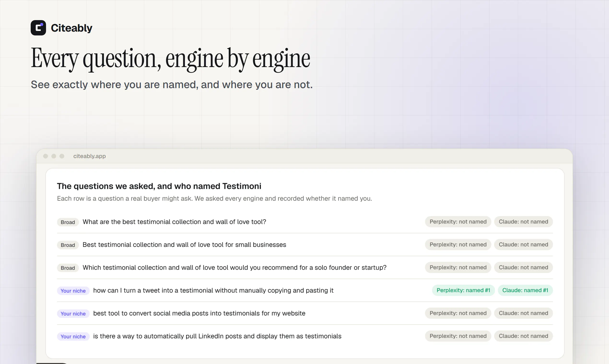Click 'Your niche' tag on tweet testimonial row
Viewport: 609px width, 364px height.
[x=73, y=291]
